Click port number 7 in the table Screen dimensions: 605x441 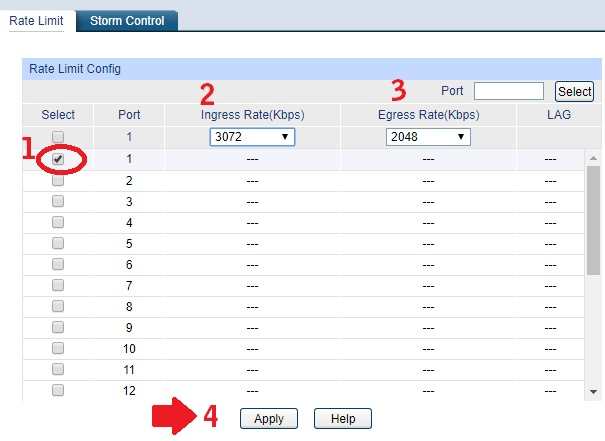point(129,286)
